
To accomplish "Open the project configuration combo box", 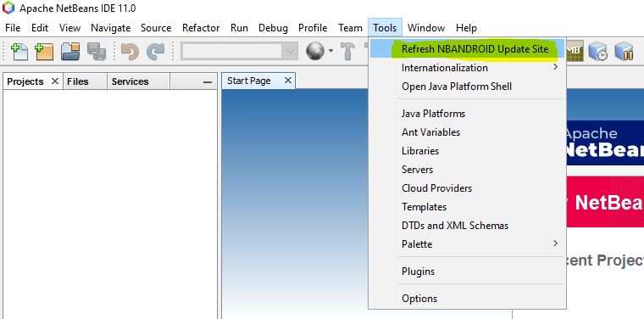I will click(x=239, y=52).
